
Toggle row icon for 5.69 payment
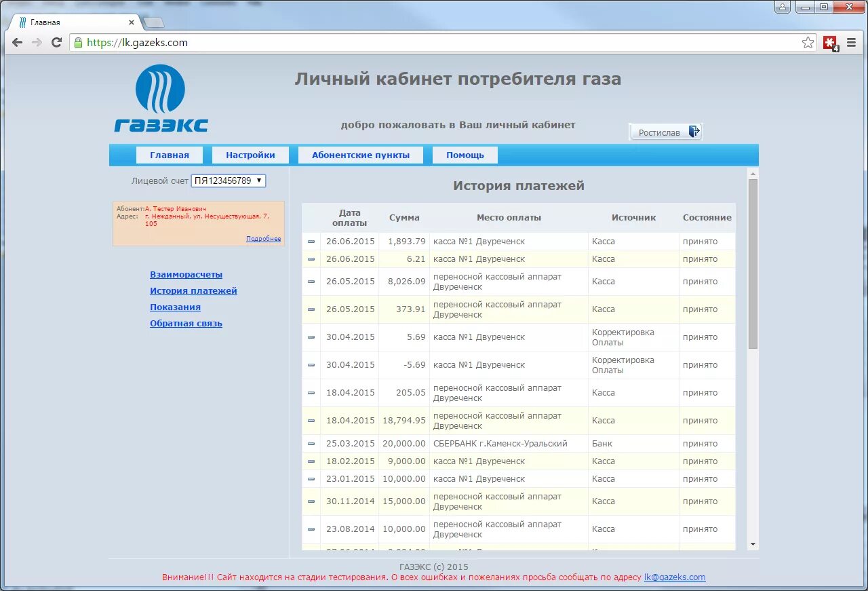tap(311, 337)
